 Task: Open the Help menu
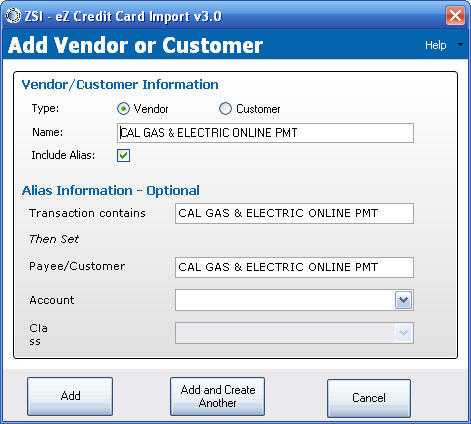coord(435,45)
